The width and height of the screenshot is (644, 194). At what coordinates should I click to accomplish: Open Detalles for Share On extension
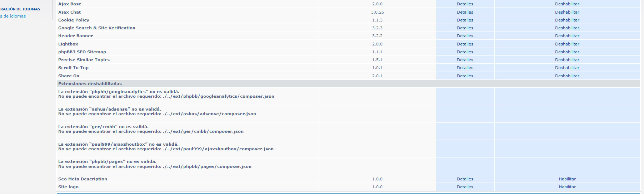[465, 76]
